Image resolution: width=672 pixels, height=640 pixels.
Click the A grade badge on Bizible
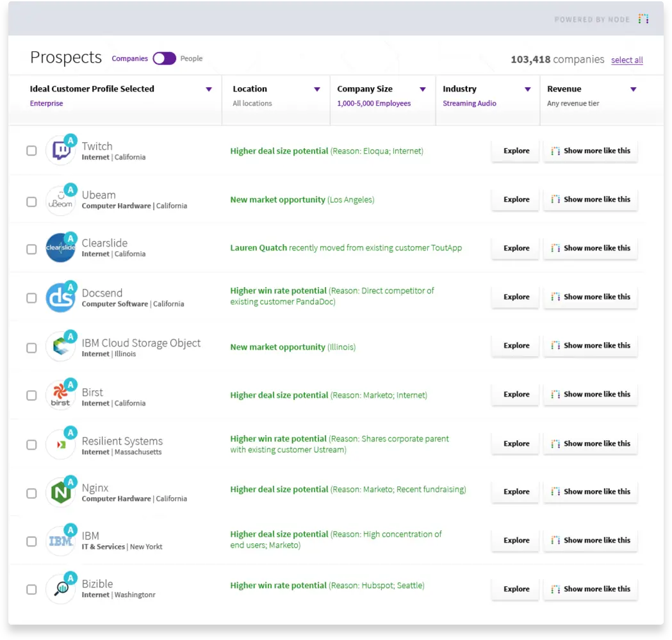coord(70,578)
